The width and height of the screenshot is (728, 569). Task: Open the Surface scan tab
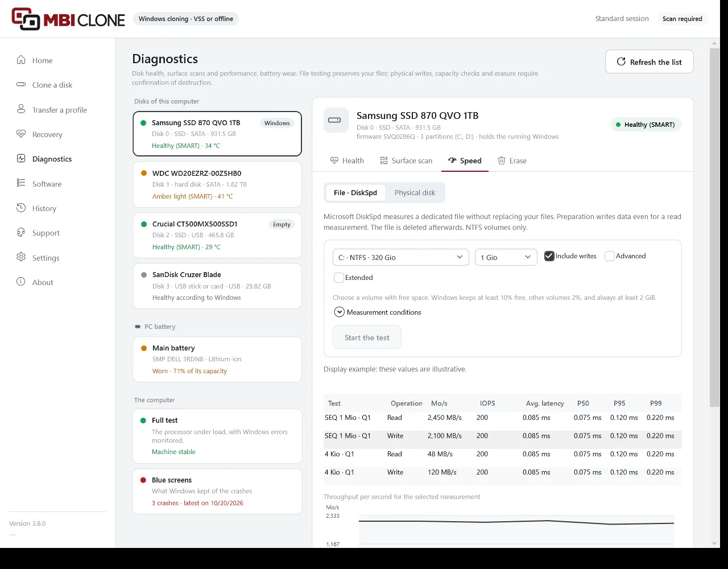click(406, 160)
